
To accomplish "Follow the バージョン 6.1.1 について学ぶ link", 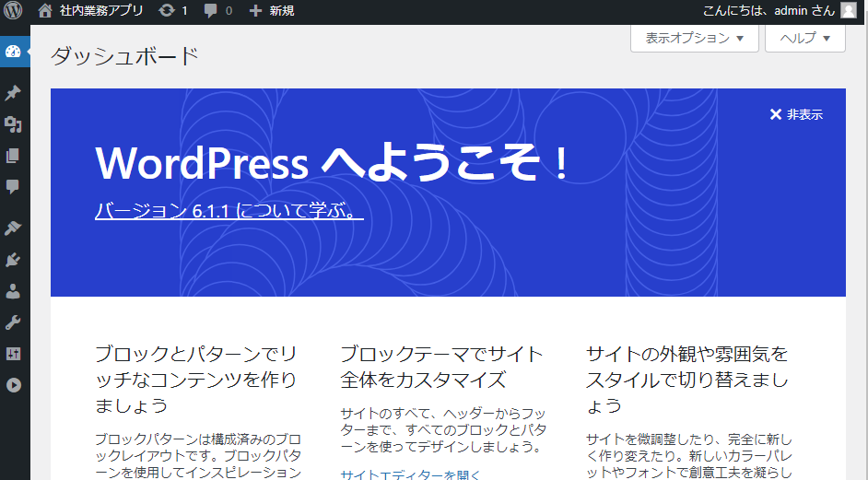I will (229, 211).
